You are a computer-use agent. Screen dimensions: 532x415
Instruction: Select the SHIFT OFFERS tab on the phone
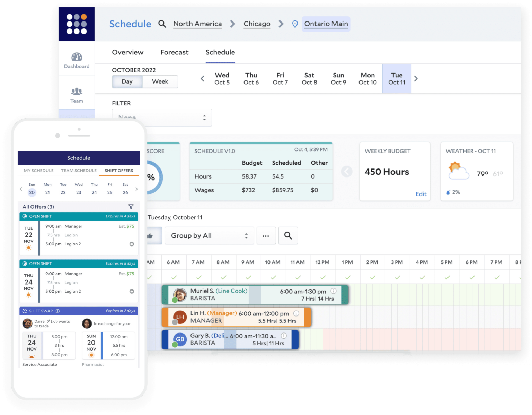119,170
